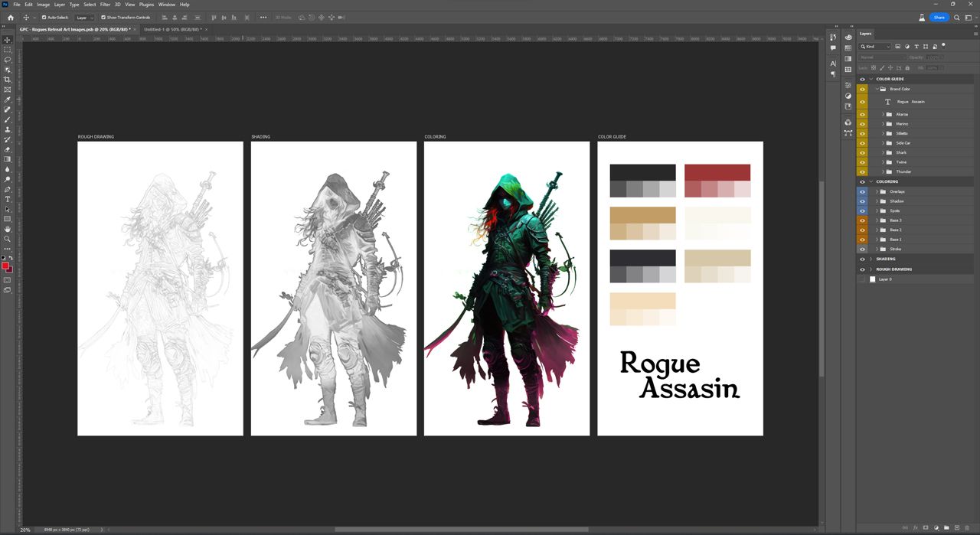Select the Stiletto layer folder
Screen dimensions: 980x535
click(x=923, y=133)
